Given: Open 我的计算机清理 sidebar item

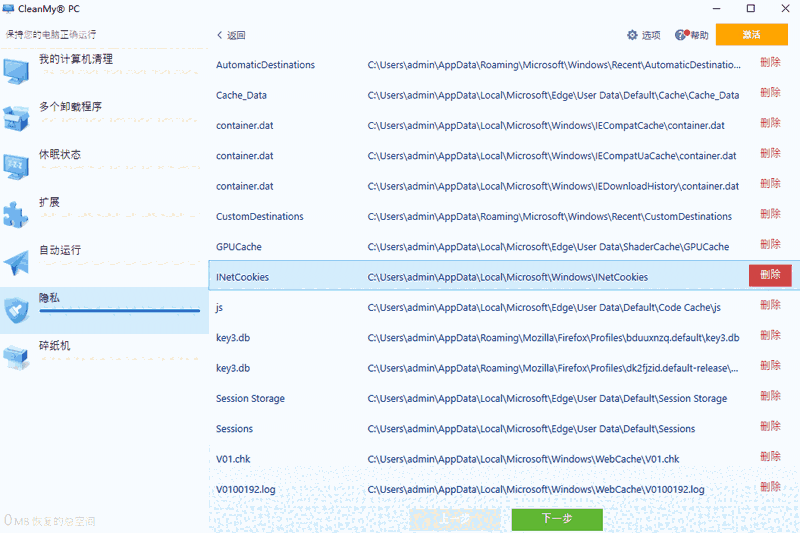Looking at the screenshot, I should click(x=104, y=71).
